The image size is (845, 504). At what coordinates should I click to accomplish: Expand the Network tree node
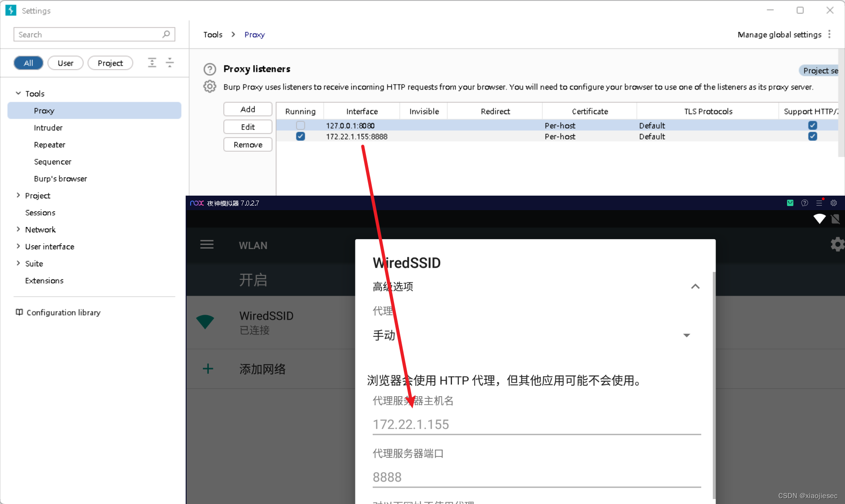(19, 229)
